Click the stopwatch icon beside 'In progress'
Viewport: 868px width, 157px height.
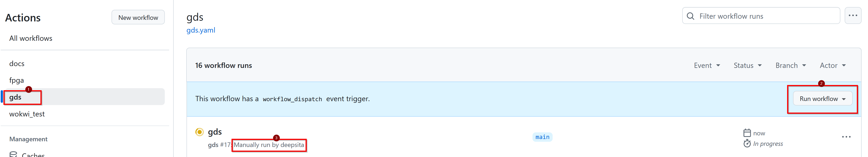click(x=747, y=144)
